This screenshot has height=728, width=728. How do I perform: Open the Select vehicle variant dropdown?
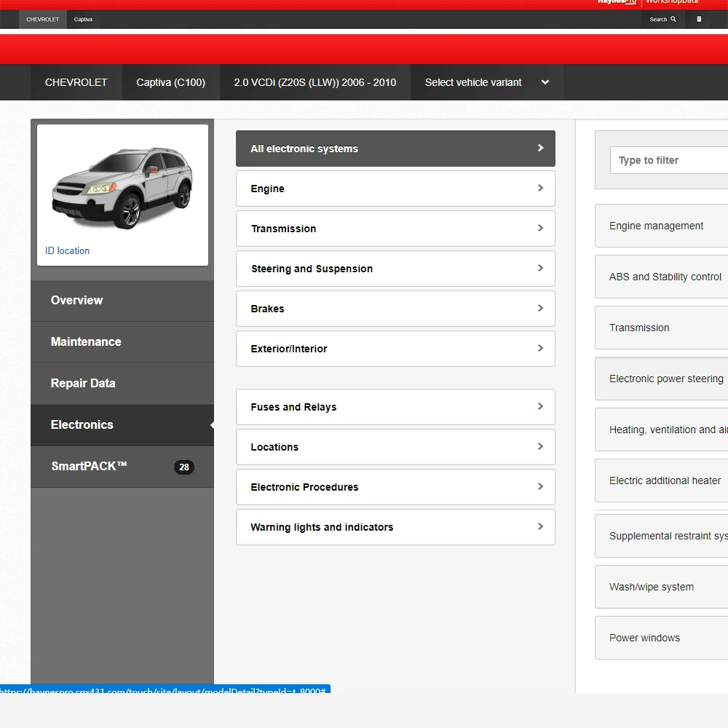coord(487,82)
